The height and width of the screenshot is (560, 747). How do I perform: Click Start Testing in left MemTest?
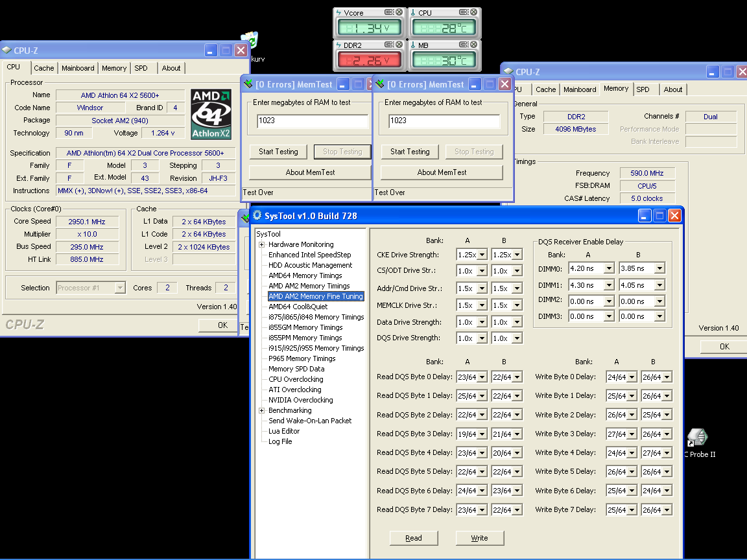(x=278, y=152)
